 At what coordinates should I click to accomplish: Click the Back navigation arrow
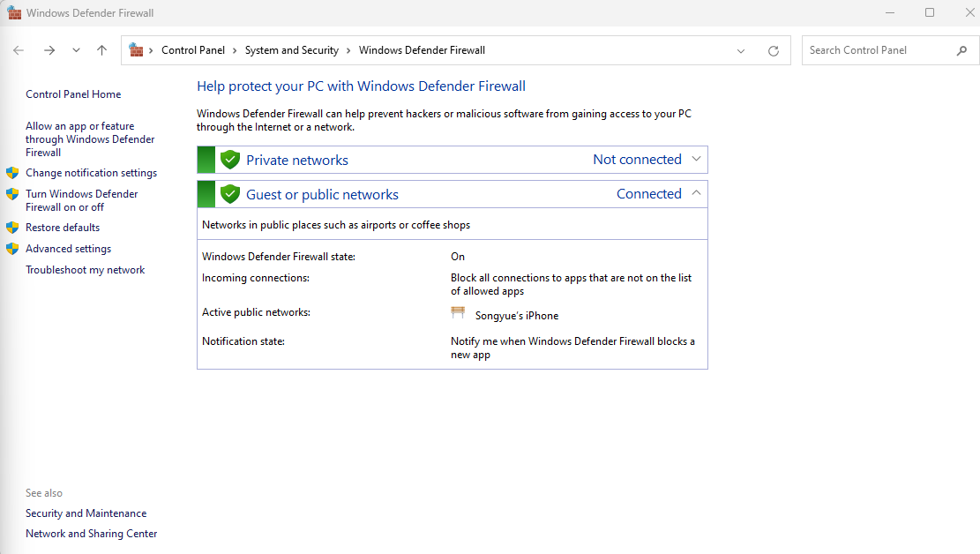(x=19, y=50)
